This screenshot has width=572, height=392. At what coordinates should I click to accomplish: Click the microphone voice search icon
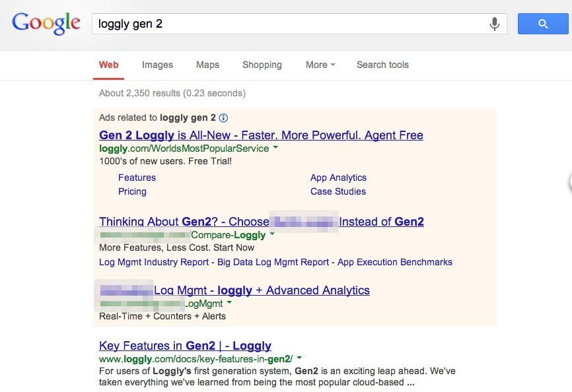point(494,24)
